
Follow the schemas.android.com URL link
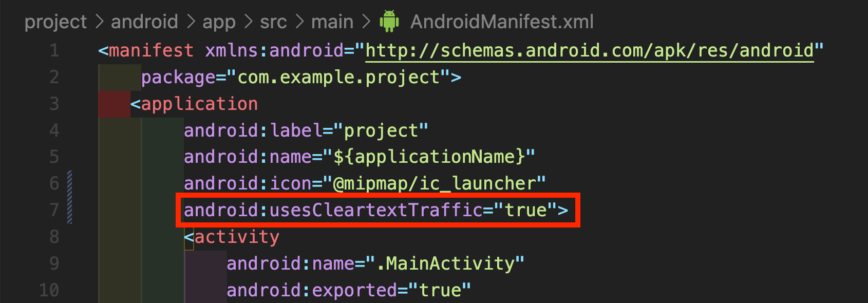click(590, 50)
